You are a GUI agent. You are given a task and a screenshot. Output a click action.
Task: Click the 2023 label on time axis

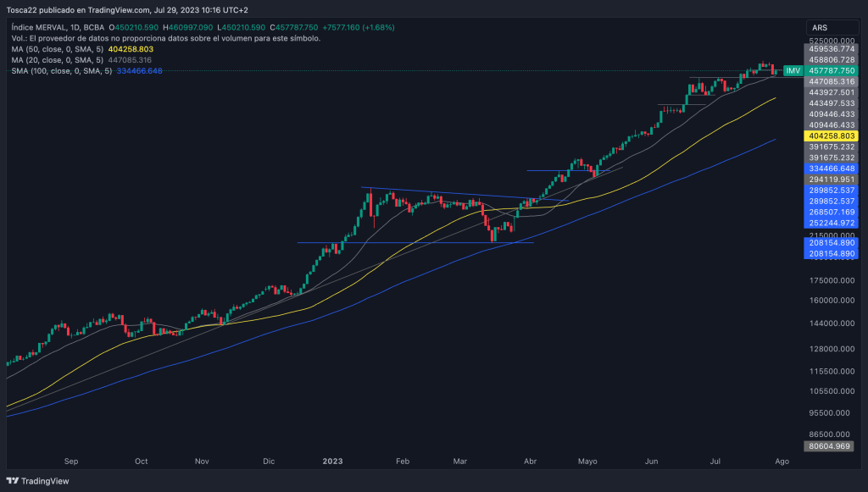click(x=332, y=462)
